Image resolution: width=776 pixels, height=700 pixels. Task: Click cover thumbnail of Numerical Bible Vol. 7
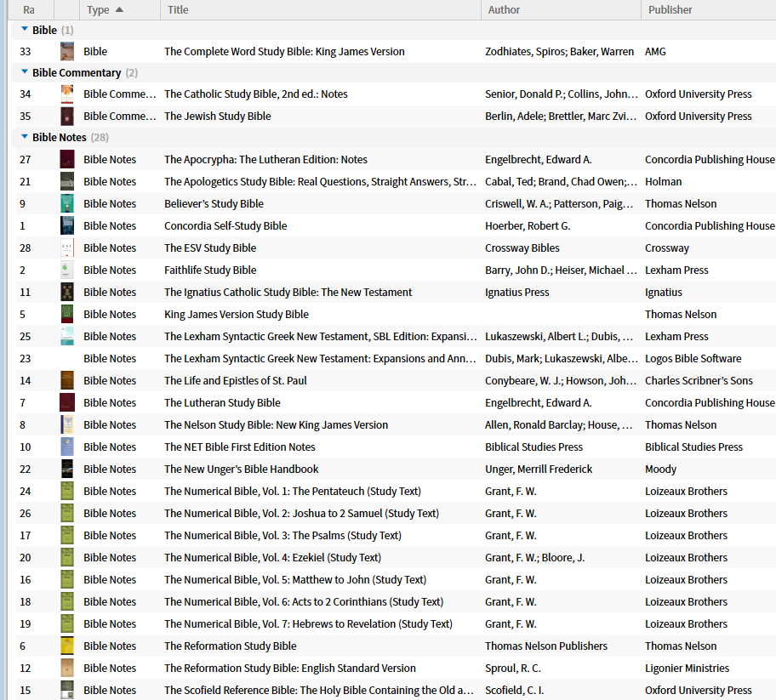tap(67, 623)
